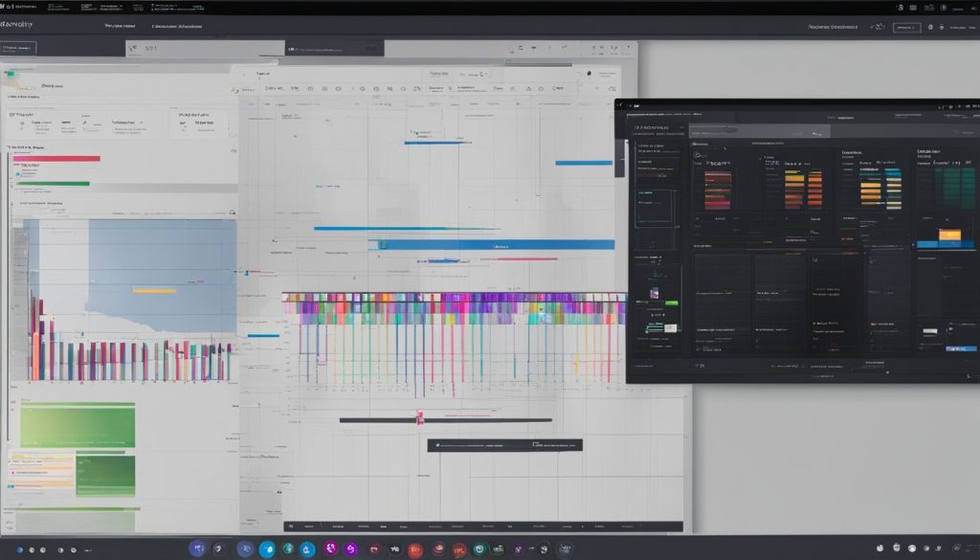Open the bright red circular app in the dock
Image resolution: width=980 pixels, height=560 pixels.
[x=415, y=550]
